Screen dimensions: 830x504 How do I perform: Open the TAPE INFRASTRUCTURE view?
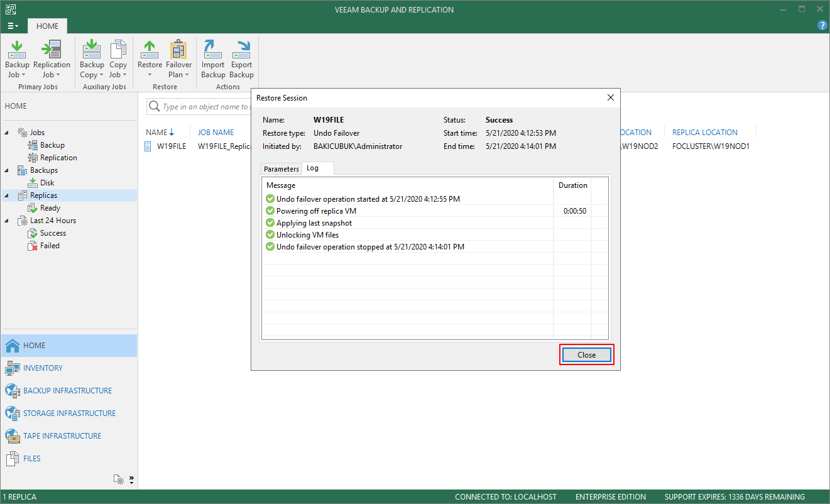[x=69, y=436]
